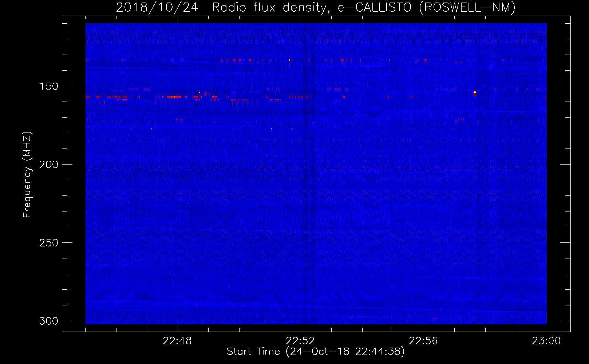Click the date '2018/10/24' in the title
This screenshot has width=589, height=364.
tap(157, 7)
